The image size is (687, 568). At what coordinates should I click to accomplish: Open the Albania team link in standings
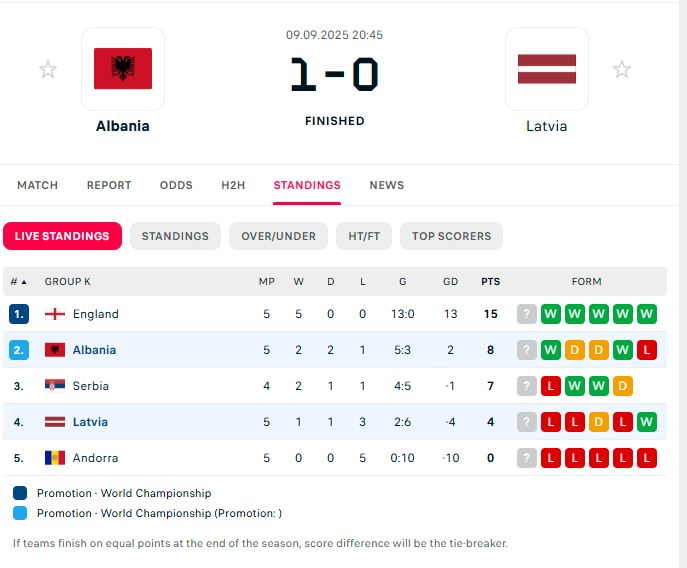pos(94,350)
